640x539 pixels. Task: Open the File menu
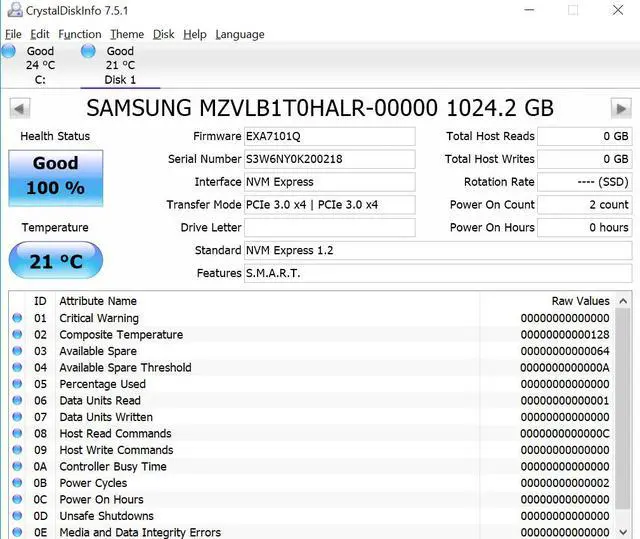pyautogui.click(x=13, y=34)
